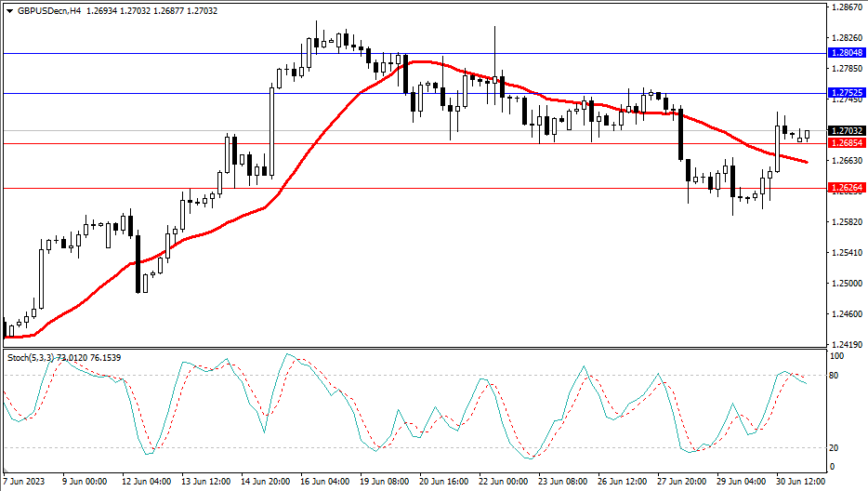This screenshot has height=491, width=868.
Task: Click the 80 level on the stochastic scale
Action: tap(833, 376)
